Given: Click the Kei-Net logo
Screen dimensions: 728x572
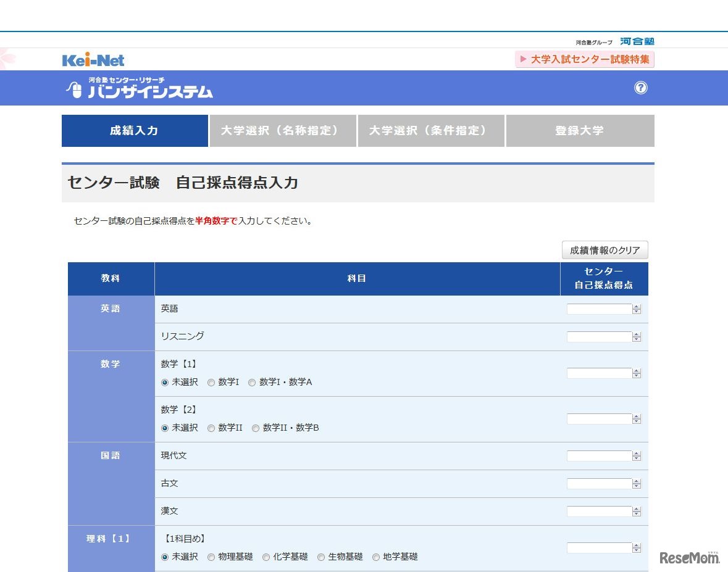Looking at the screenshot, I should [93, 60].
